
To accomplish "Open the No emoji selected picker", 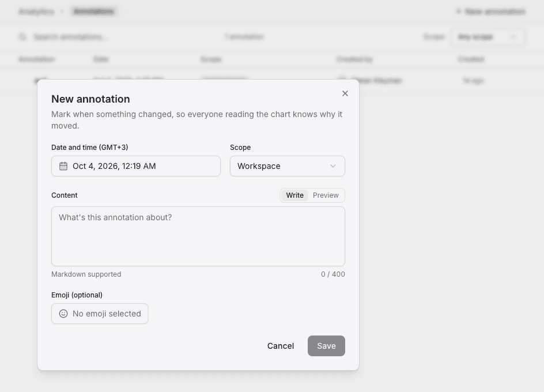I will click(100, 314).
